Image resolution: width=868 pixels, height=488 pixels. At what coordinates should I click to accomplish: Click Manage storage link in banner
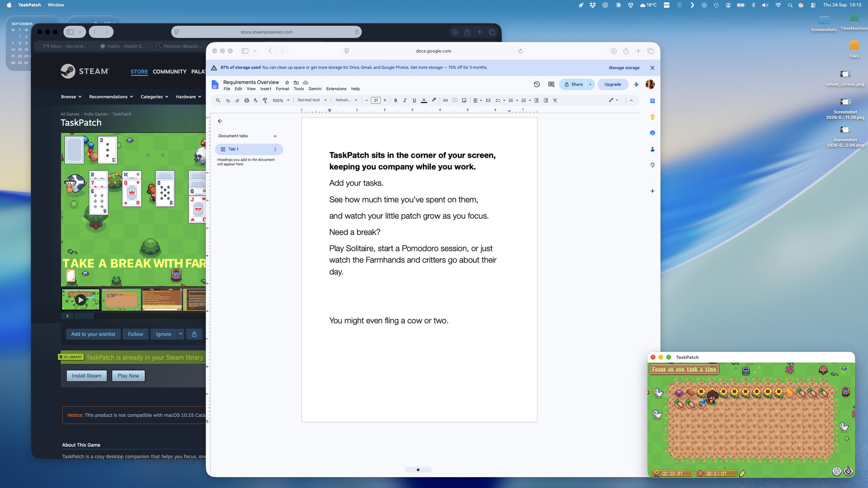(624, 68)
